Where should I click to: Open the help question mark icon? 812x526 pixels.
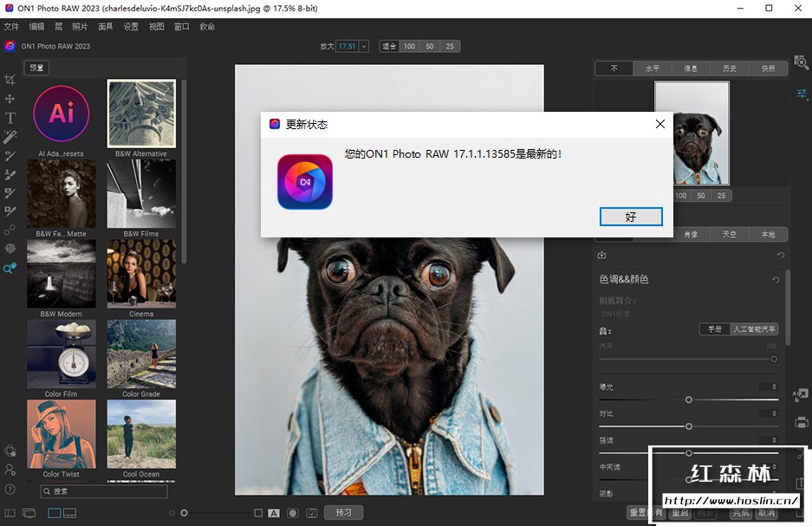coord(10,490)
